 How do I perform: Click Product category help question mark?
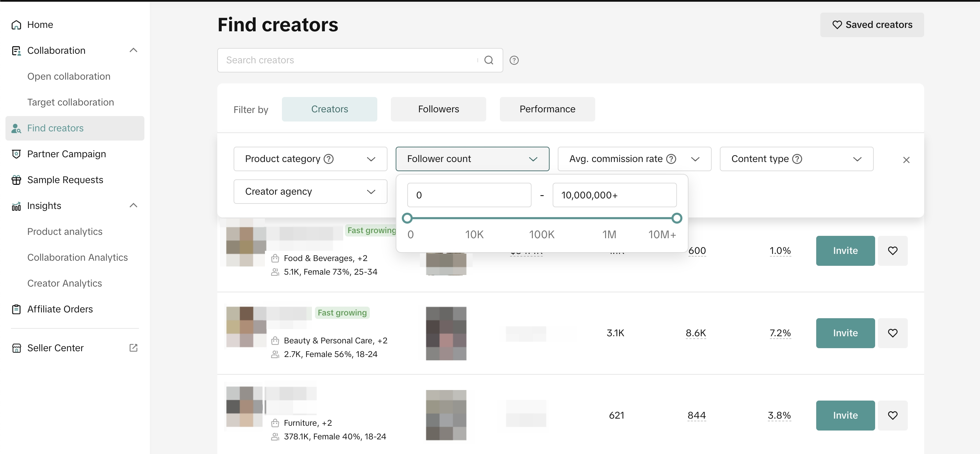(328, 159)
